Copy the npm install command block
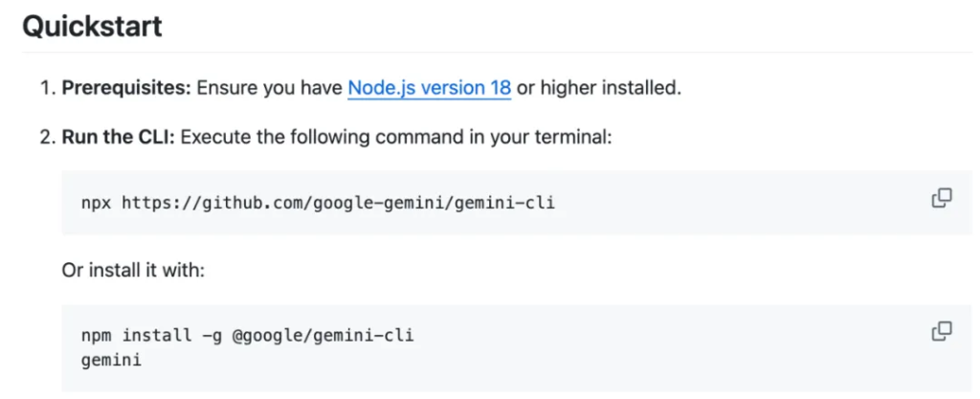 942,332
